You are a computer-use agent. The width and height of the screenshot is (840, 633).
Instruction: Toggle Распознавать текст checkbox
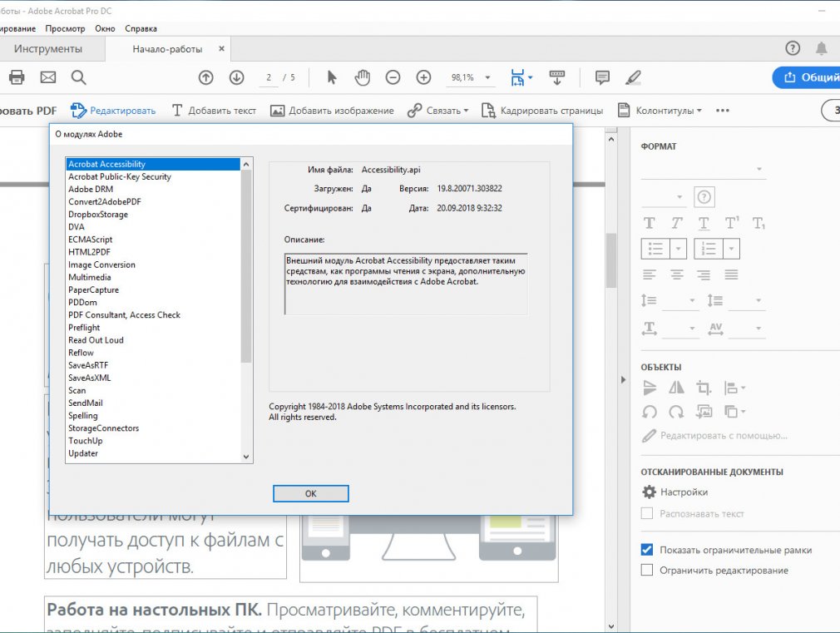[647, 513]
